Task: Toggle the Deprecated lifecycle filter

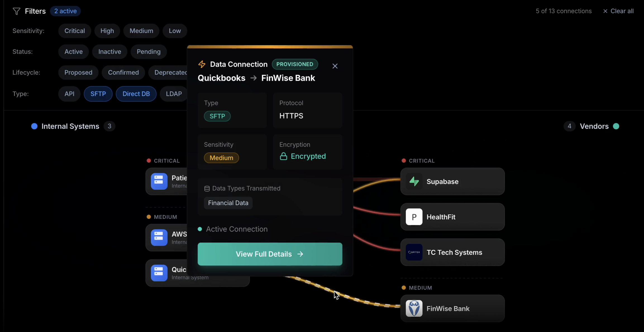Action: [168, 73]
